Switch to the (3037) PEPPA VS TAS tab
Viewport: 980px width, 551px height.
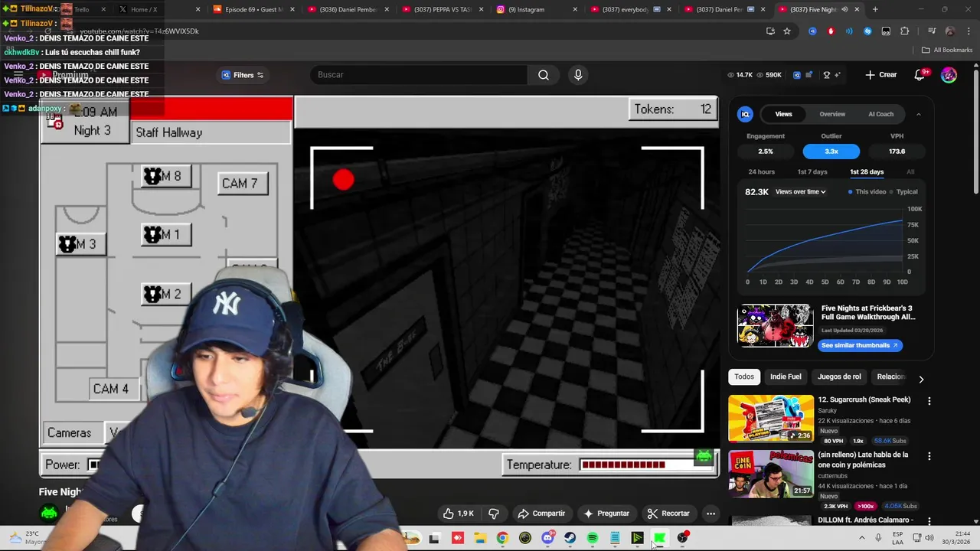(x=442, y=9)
